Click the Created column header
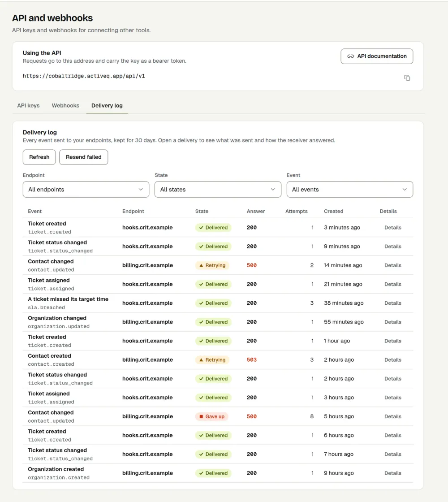448x502 pixels. pyautogui.click(x=333, y=211)
